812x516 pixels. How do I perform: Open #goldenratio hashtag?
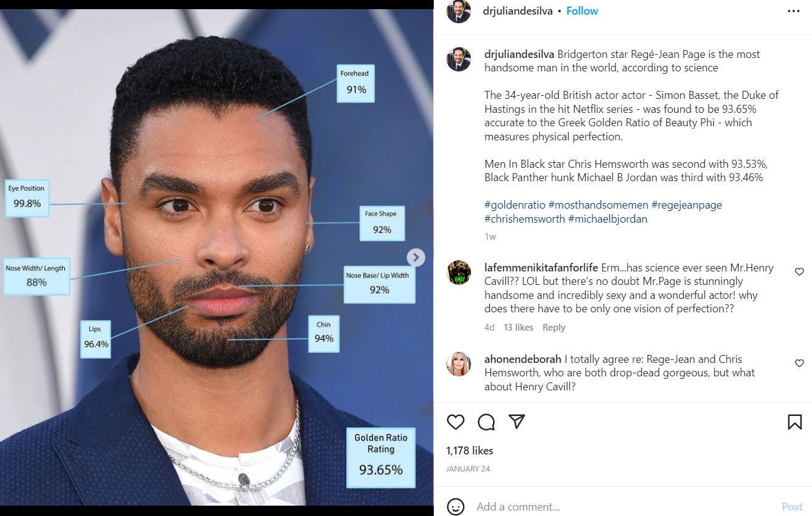pyautogui.click(x=515, y=205)
